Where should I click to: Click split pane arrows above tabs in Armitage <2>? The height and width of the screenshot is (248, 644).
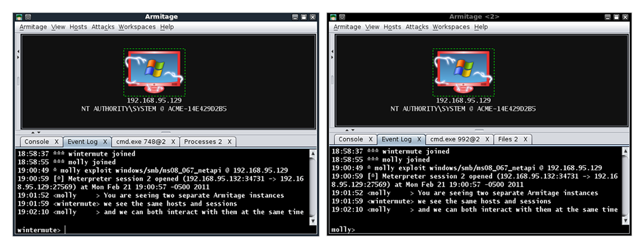tap(349, 130)
